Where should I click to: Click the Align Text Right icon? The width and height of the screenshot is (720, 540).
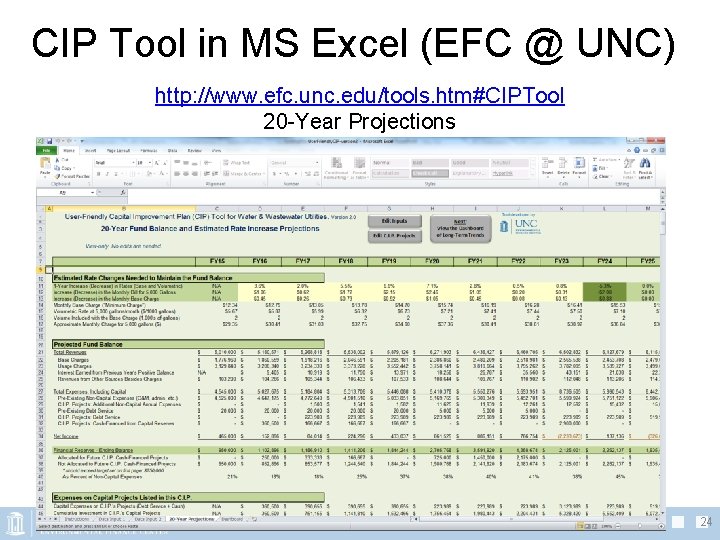pyautogui.click(x=195, y=174)
